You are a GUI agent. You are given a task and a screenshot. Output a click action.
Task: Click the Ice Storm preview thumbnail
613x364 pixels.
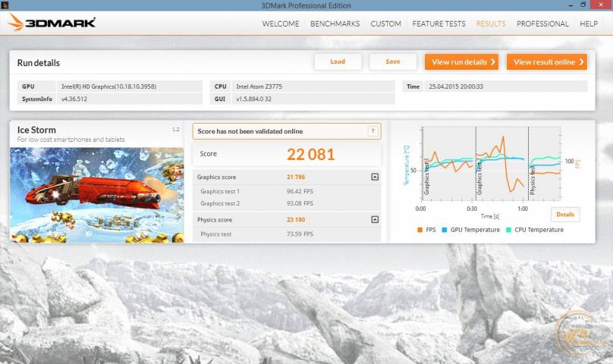pos(96,195)
